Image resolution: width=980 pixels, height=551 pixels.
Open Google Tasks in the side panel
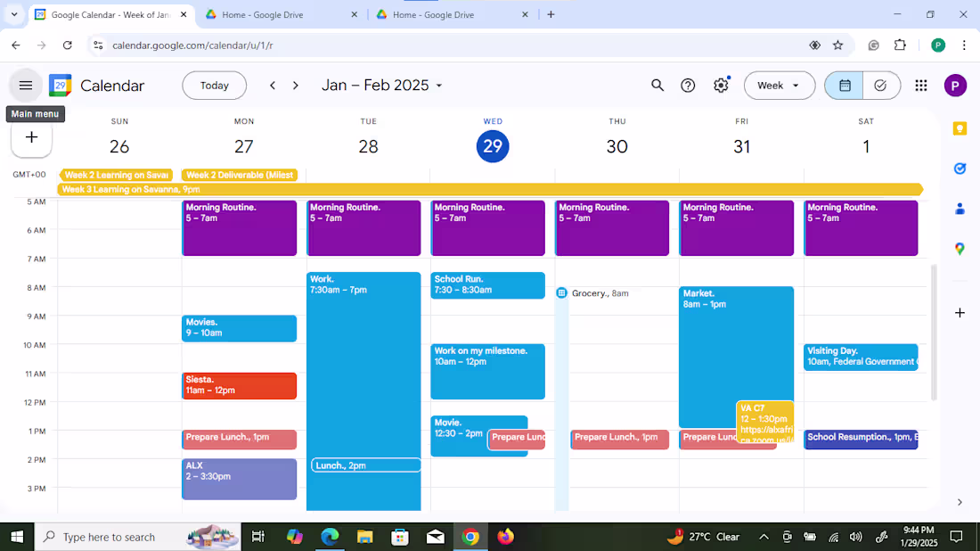(x=959, y=168)
